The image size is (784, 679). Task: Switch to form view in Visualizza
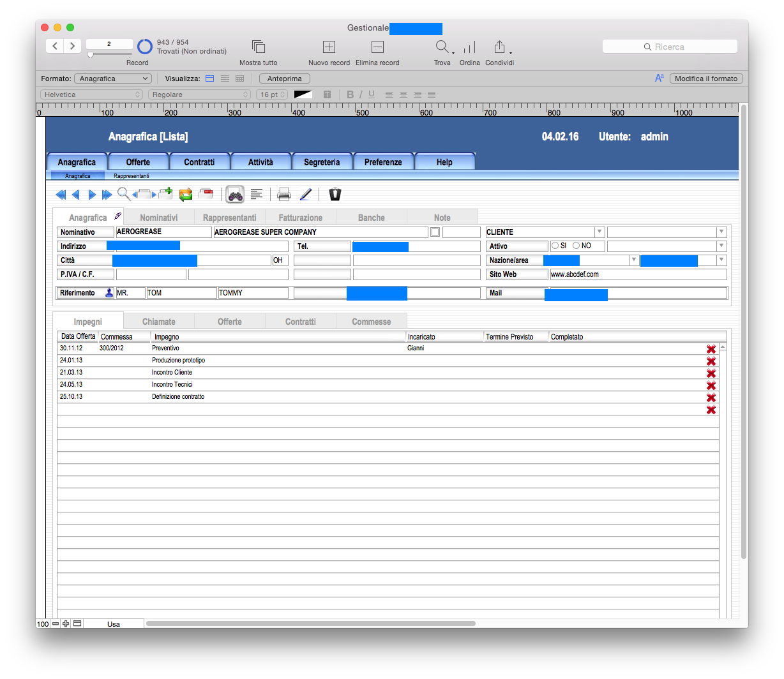coord(210,78)
